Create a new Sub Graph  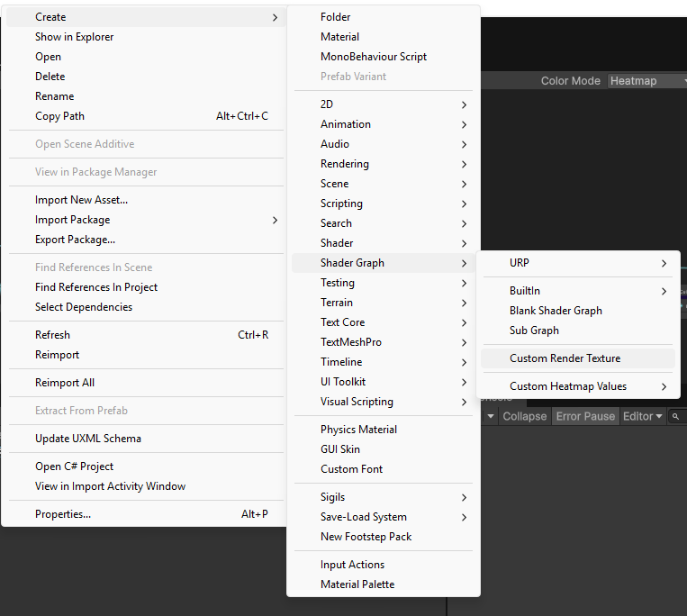534,331
